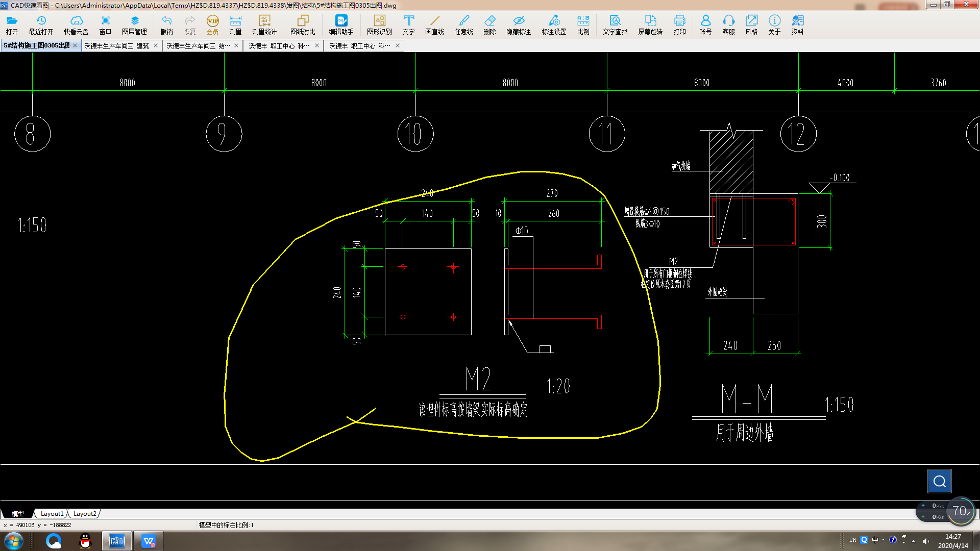Switch to 沃德丰生产车间三 建筑 tab
This screenshot has height=551, width=980.
pos(116,45)
